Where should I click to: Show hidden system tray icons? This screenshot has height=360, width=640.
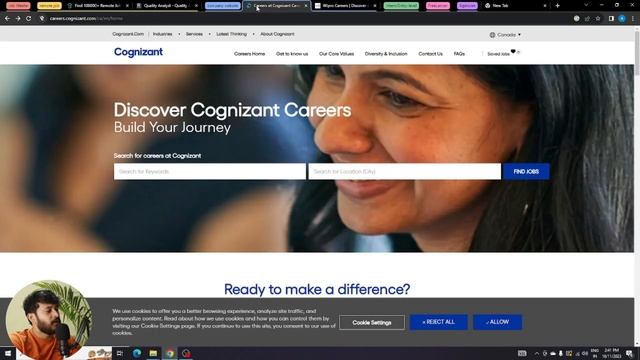536,353
